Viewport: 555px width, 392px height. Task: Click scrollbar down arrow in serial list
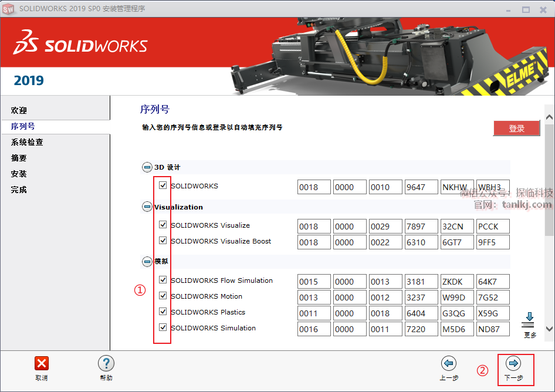[x=549, y=330]
